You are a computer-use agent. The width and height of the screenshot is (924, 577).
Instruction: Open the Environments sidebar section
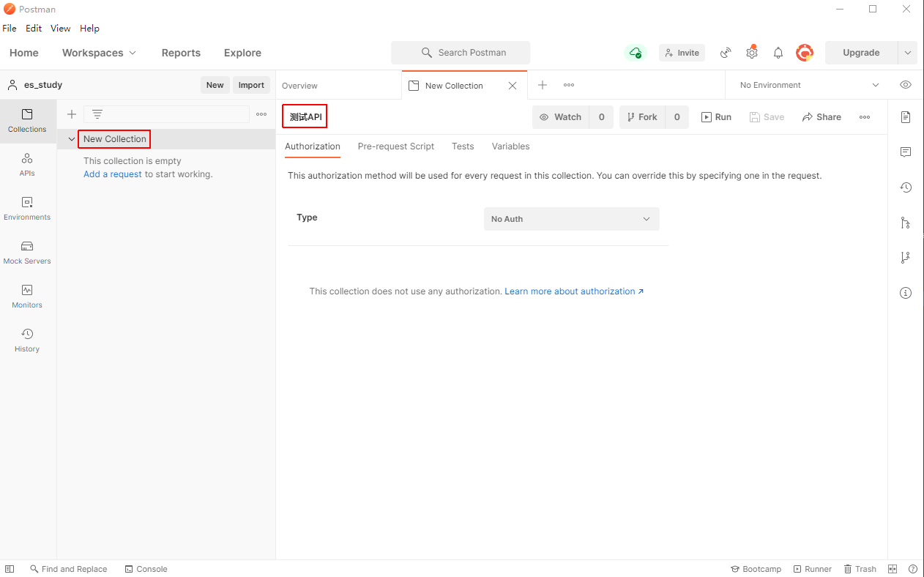(27, 208)
